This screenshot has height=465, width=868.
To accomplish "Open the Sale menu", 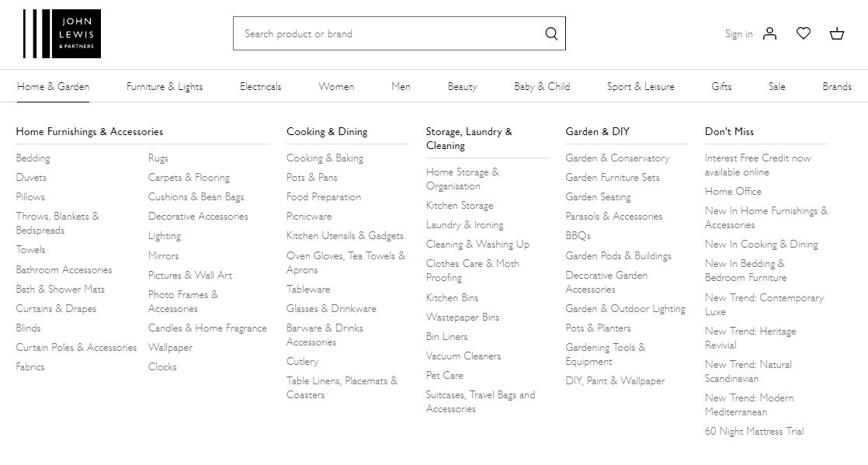I will [776, 87].
